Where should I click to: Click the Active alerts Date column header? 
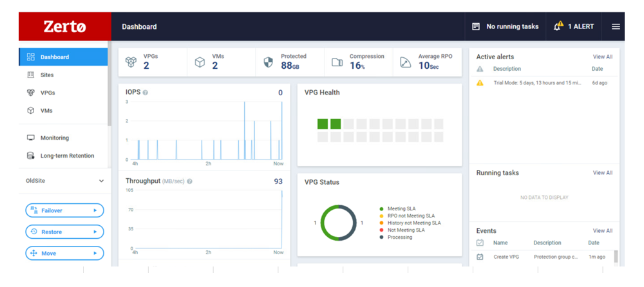pos(597,69)
